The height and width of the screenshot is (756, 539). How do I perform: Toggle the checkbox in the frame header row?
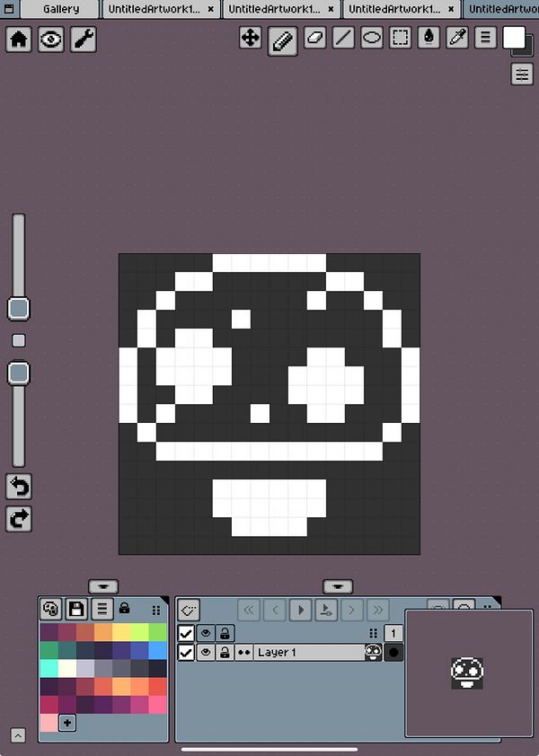[186, 633]
